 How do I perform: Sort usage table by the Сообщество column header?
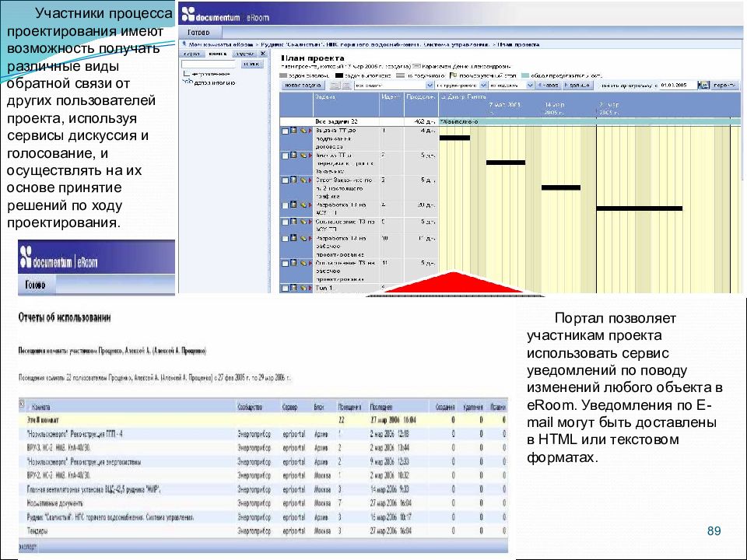click(250, 407)
